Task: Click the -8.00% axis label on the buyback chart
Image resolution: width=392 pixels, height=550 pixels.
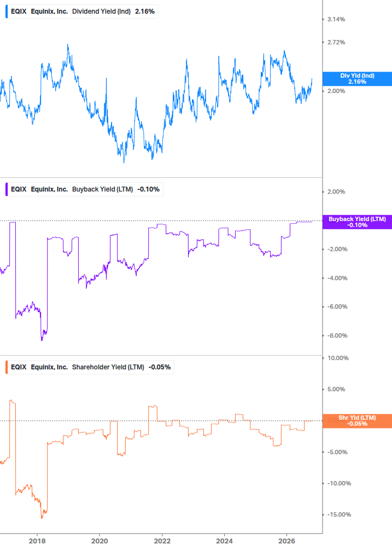Action: click(x=337, y=335)
